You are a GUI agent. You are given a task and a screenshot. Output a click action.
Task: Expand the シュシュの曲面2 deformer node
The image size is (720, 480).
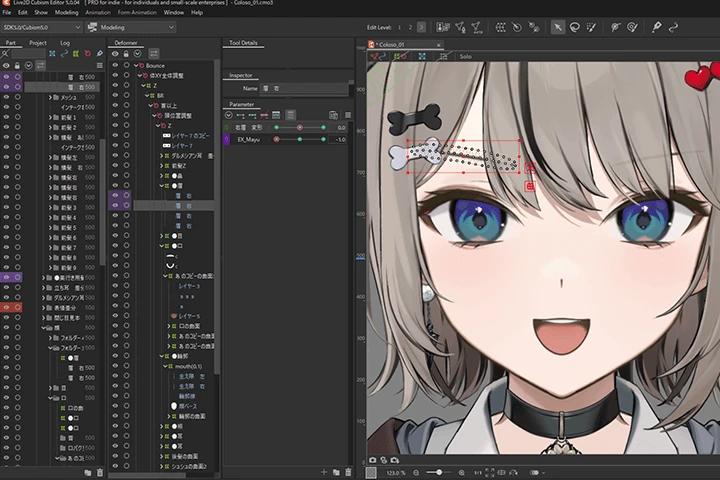tap(161, 467)
